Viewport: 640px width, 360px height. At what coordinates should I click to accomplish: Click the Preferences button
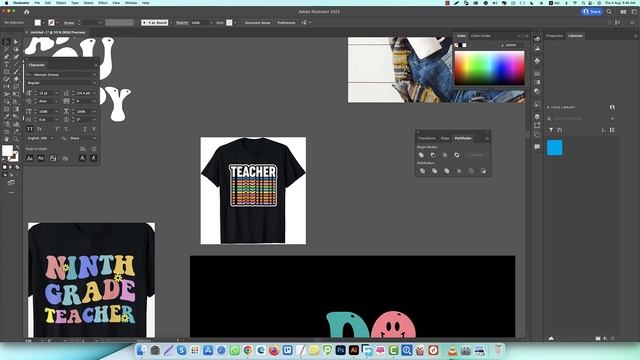286,22
